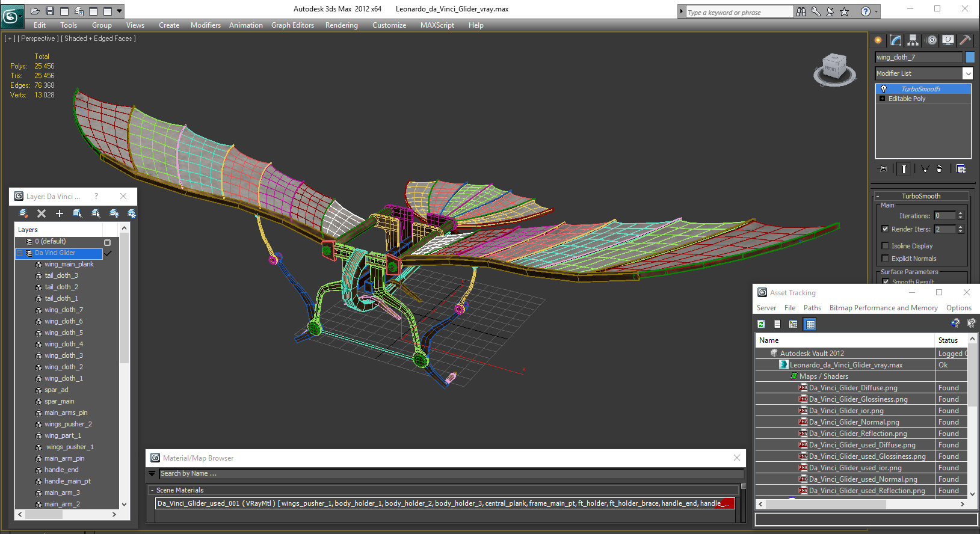Screen dimensions: 980x534
Task: Open Communication Center satellite dish icon
Action: [x=830, y=11]
